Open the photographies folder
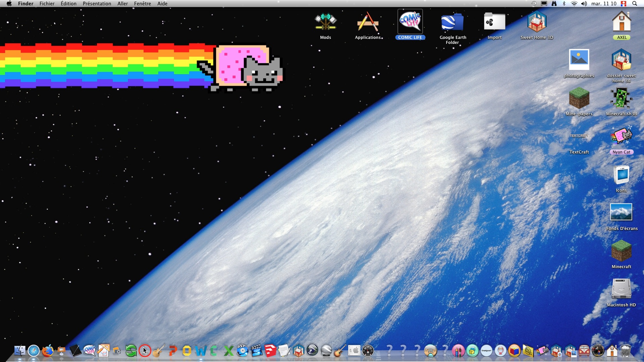This screenshot has height=362, width=644. tap(579, 60)
